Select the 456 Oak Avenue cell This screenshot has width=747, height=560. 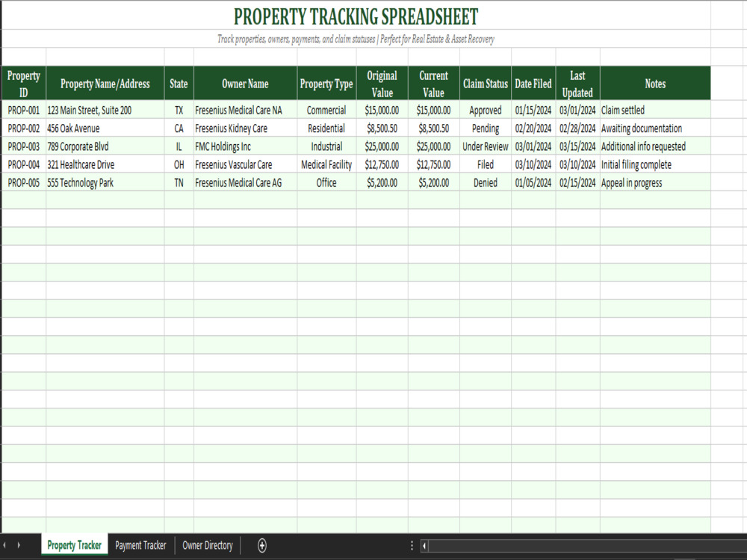point(105,128)
